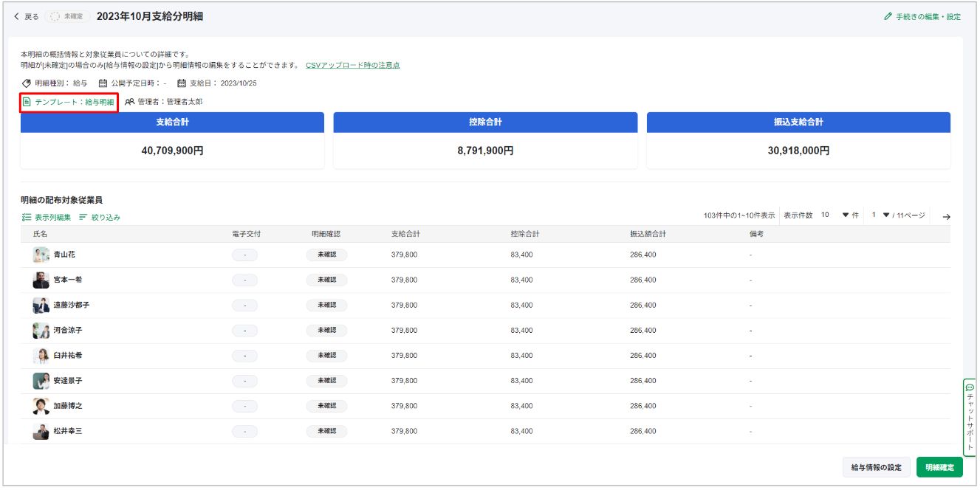This screenshot has height=490, width=980.
Task: Click the 表示列編集 column edit icon
Action: 27,218
